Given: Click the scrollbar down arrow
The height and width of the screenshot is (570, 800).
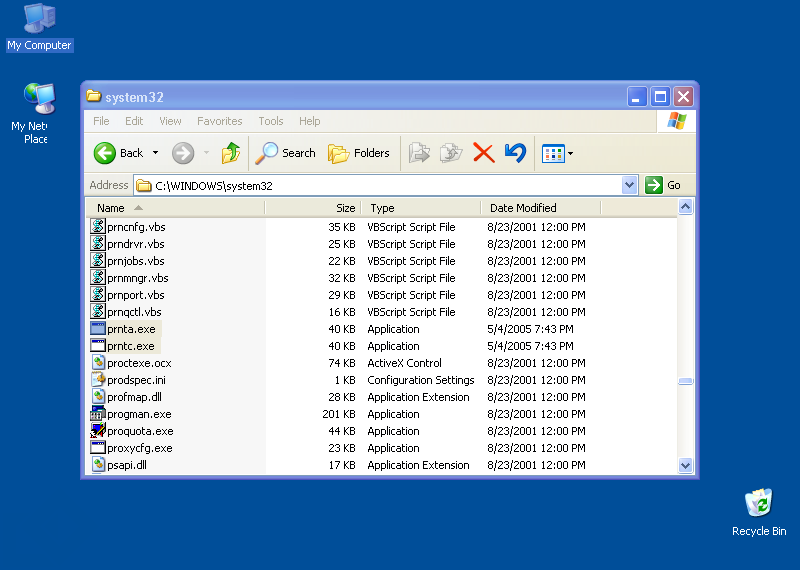Looking at the screenshot, I should pos(685,465).
